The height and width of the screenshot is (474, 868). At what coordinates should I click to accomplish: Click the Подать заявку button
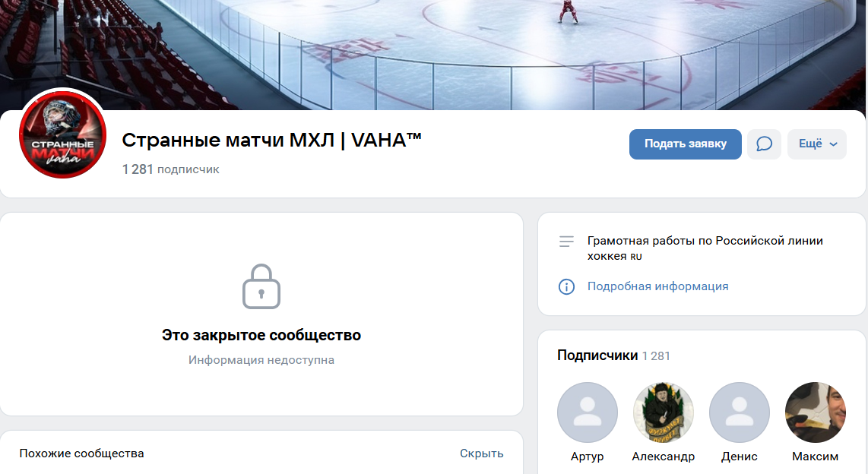point(686,144)
